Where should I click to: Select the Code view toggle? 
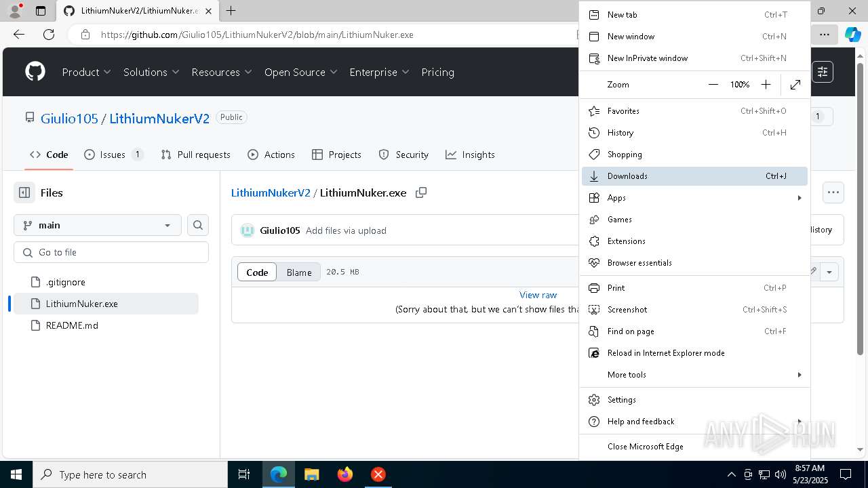click(x=257, y=272)
